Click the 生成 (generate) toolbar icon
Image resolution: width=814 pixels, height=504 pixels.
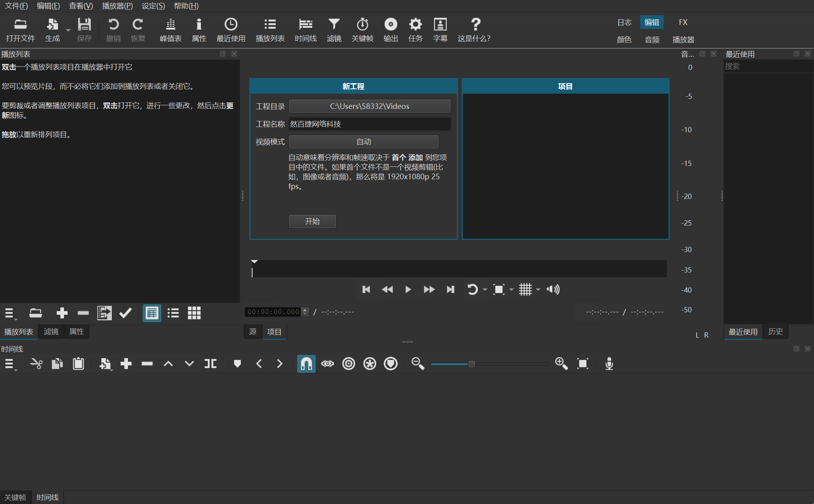tap(52, 30)
